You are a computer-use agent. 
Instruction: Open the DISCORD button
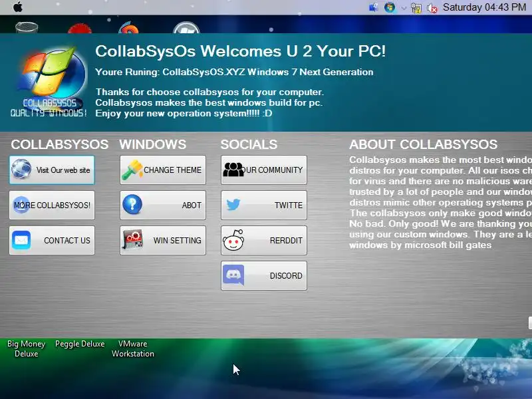click(264, 276)
